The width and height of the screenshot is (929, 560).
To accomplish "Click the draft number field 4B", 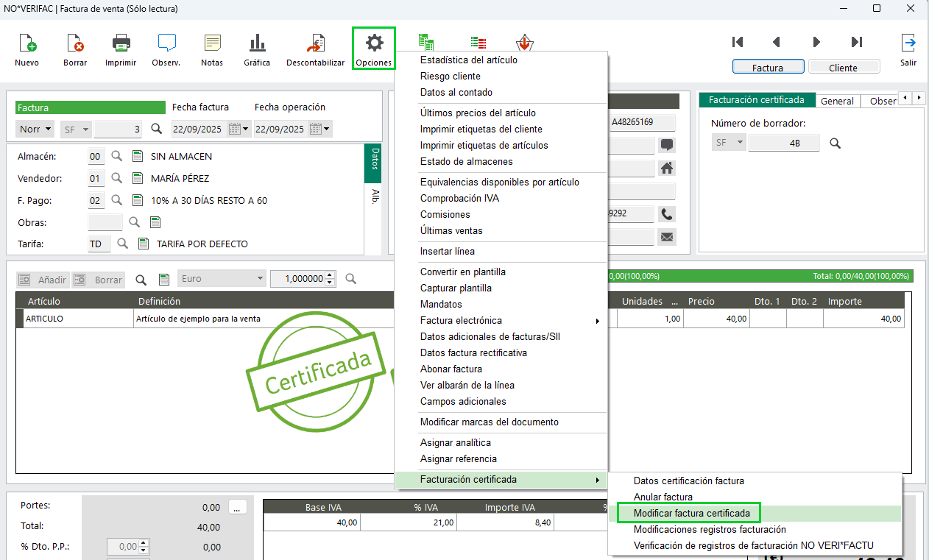I will 784,143.
